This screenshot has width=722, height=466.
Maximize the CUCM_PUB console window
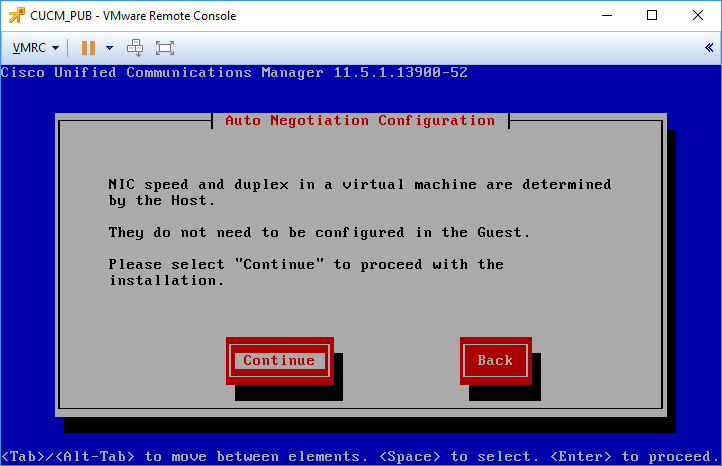[652, 15]
